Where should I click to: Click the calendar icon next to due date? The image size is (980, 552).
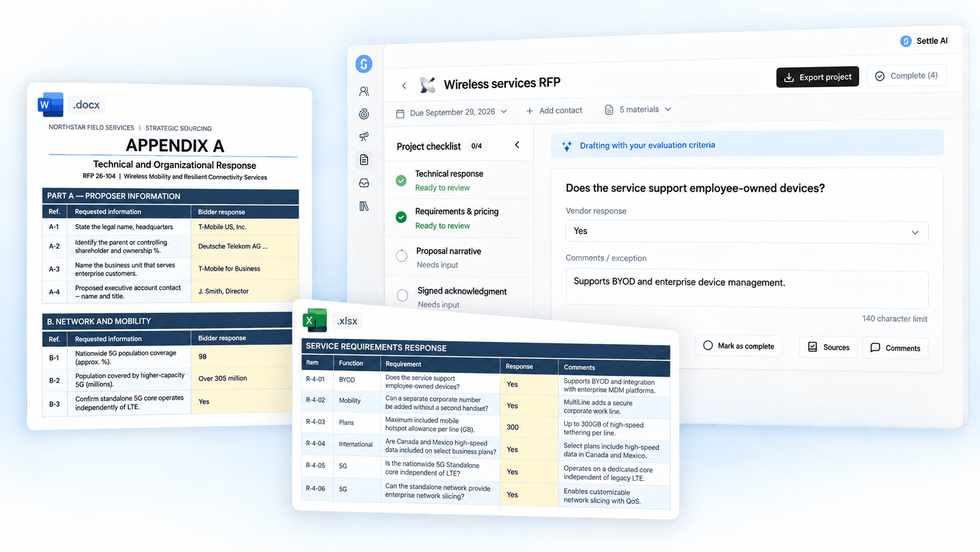click(400, 113)
